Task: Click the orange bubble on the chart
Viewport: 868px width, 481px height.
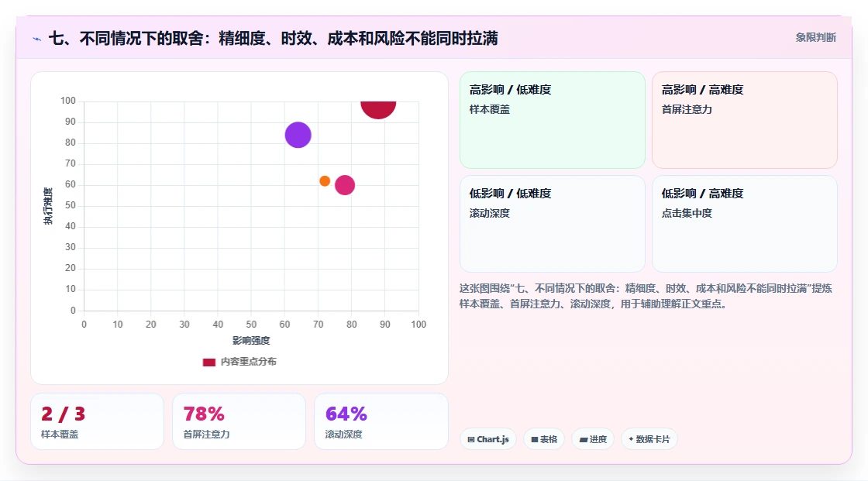Action: [x=325, y=181]
